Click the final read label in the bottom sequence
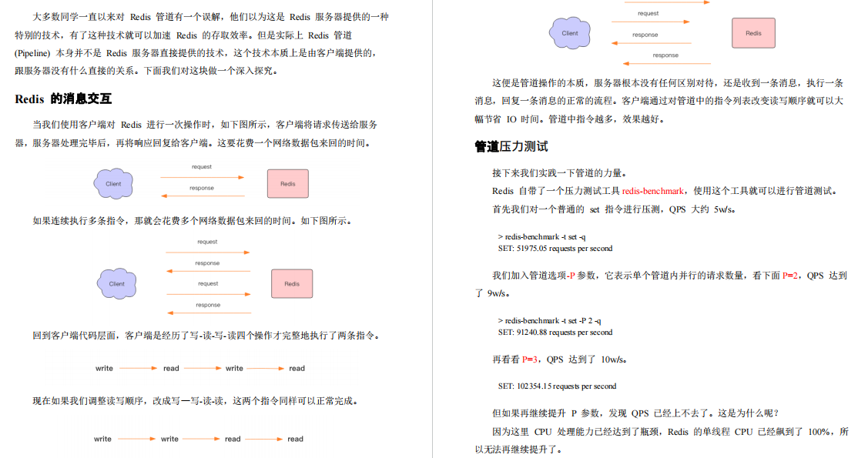The width and height of the screenshot is (868, 458). (x=295, y=439)
